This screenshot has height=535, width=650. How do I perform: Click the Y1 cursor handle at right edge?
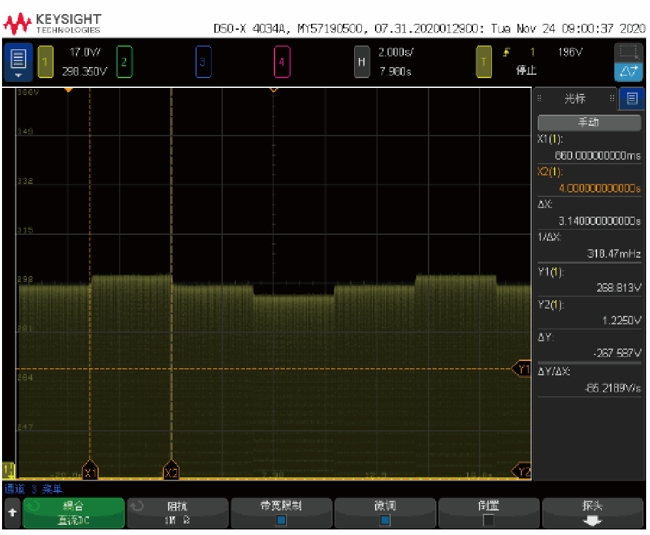(521, 369)
